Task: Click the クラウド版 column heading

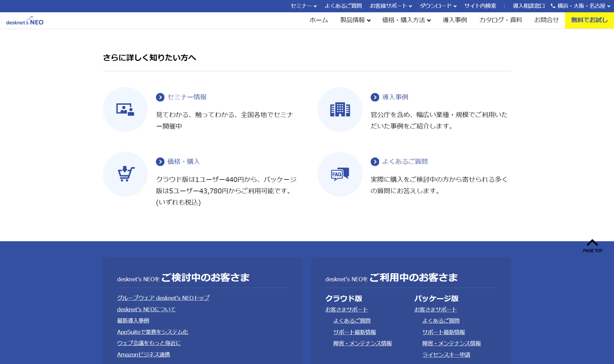Action: tap(344, 298)
